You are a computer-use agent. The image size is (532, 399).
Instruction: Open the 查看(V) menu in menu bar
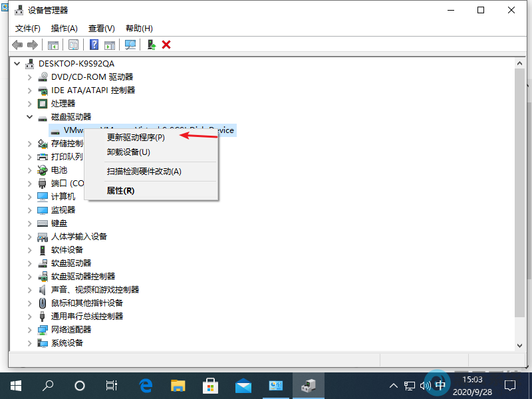[x=102, y=29]
